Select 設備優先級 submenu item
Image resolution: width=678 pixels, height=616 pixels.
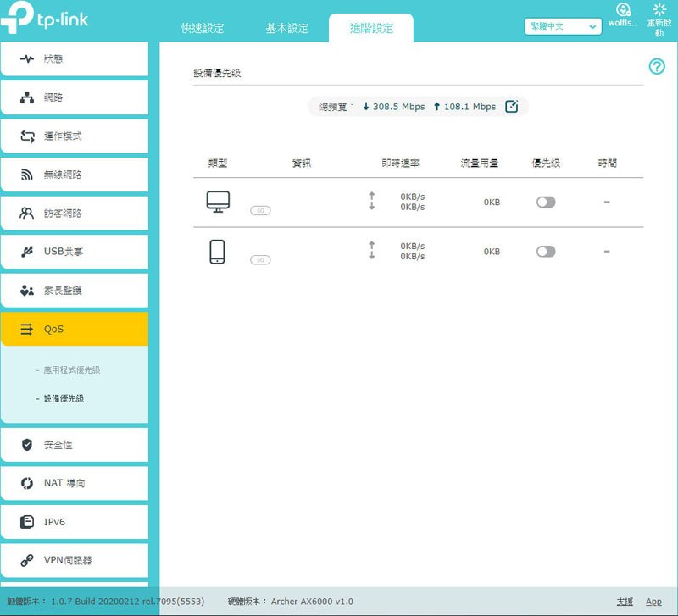pos(64,398)
